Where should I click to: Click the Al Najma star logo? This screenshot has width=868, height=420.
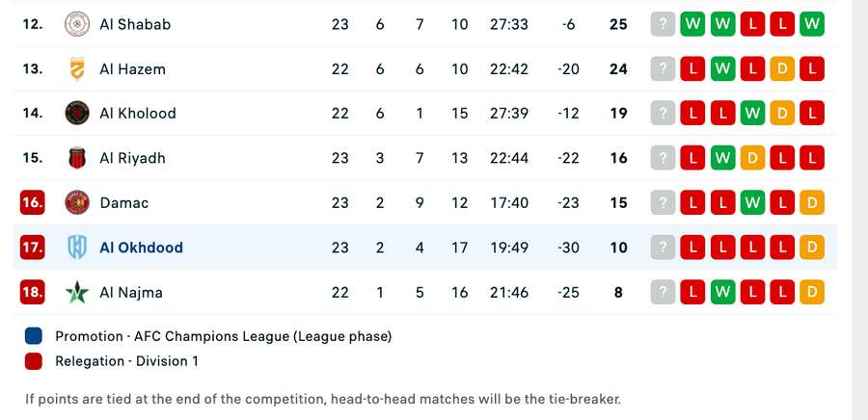tap(76, 292)
